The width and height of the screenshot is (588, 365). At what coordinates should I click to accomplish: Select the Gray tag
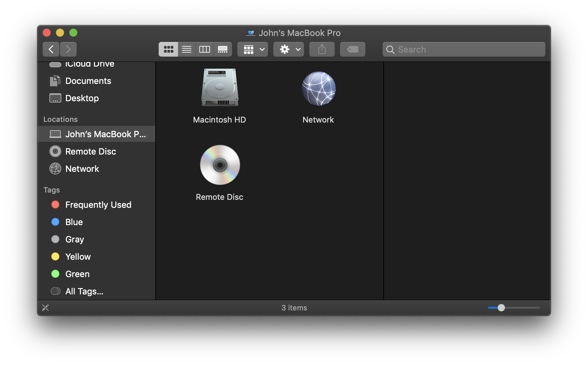[x=97, y=239]
